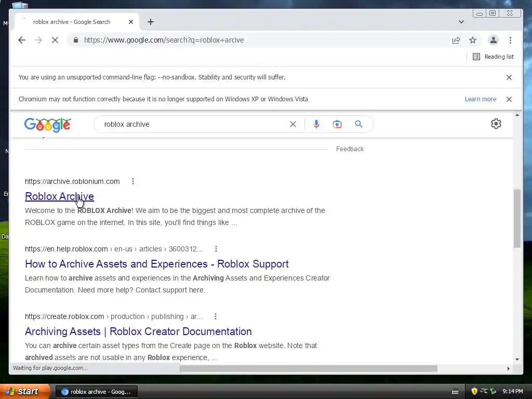The height and width of the screenshot is (399, 532).
Task: Open the tab search dropdown arrow
Action: click(x=461, y=22)
